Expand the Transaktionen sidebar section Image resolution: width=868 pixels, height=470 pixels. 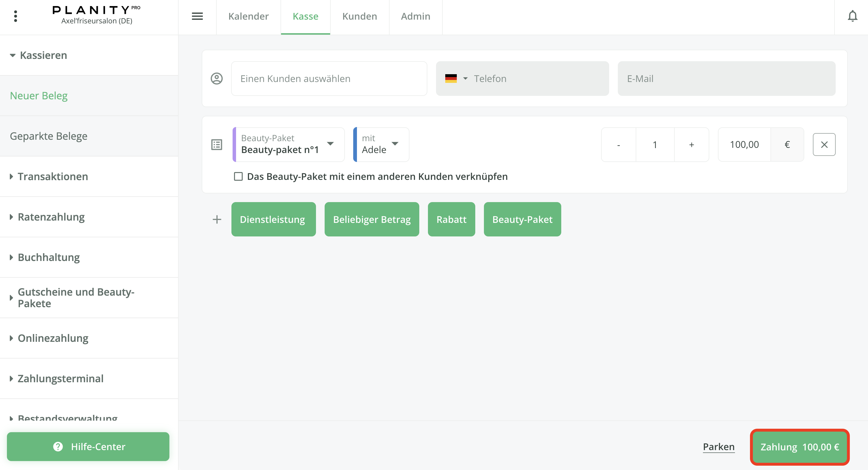tap(53, 176)
